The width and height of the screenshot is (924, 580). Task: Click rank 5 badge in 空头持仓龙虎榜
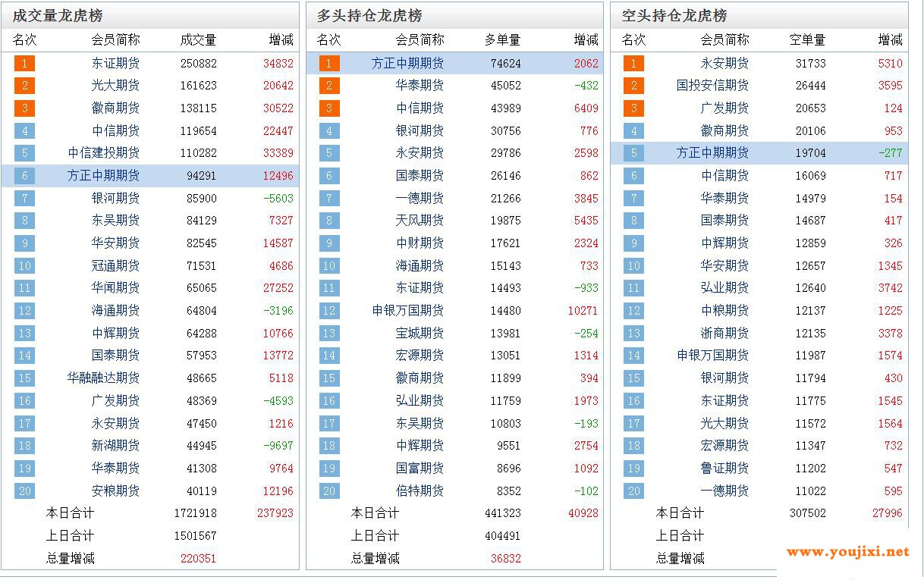pos(634,153)
